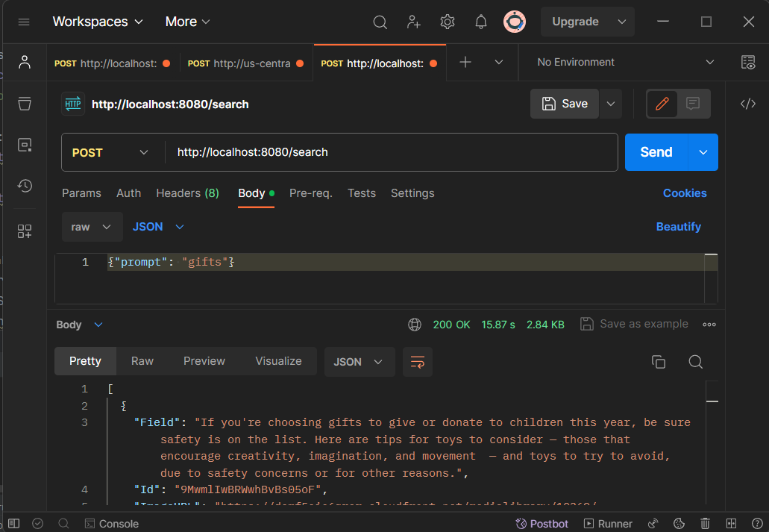Switch response view to Preview

204,361
